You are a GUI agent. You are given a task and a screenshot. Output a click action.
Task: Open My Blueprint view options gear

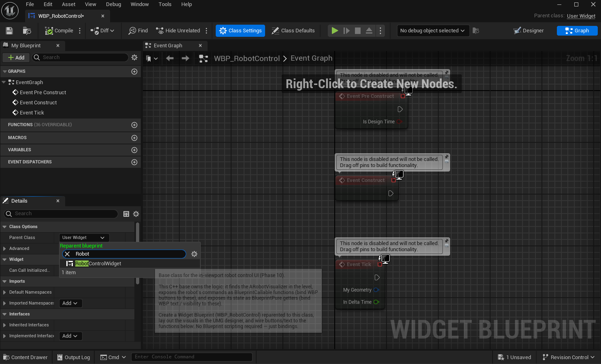tap(134, 57)
